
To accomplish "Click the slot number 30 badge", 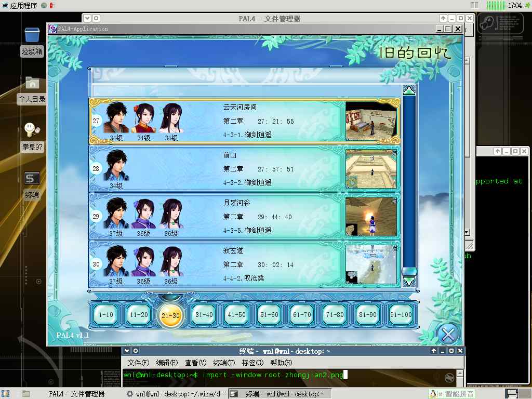I will [x=96, y=264].
